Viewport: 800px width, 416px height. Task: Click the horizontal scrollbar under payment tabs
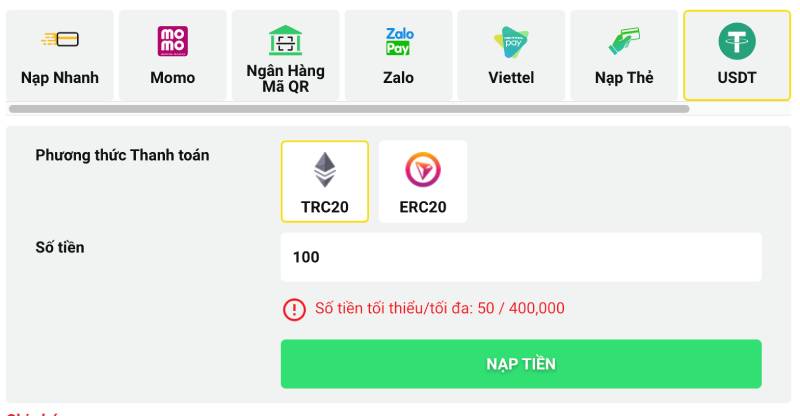point(349,108)
